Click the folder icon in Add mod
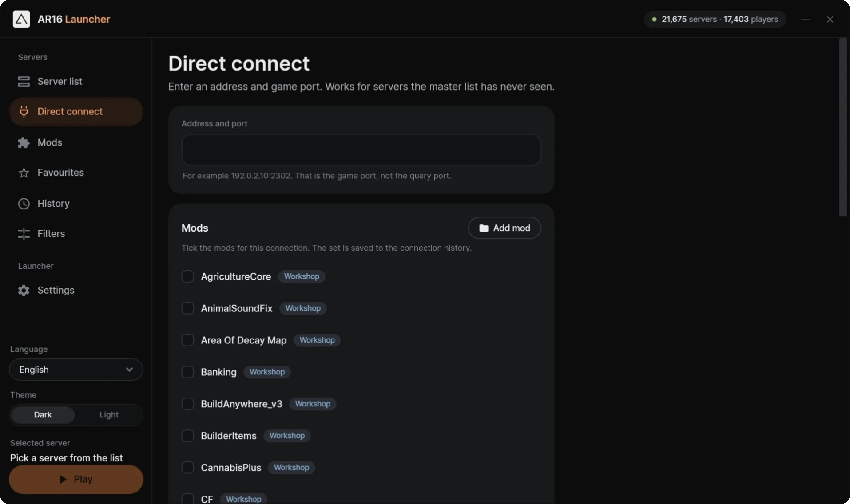 [484, 228]
